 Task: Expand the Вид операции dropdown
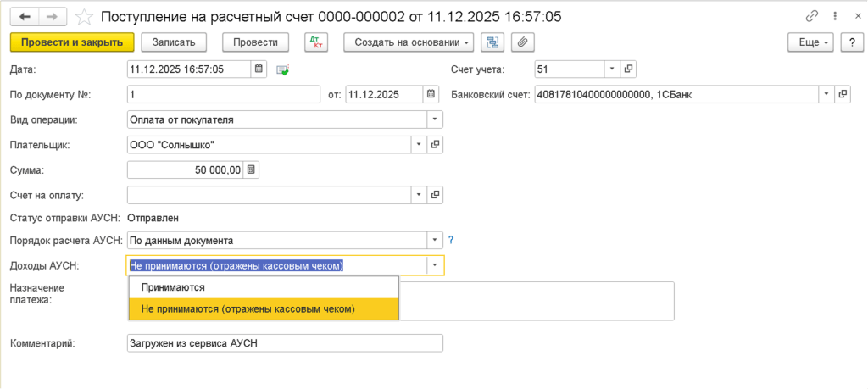435,119
